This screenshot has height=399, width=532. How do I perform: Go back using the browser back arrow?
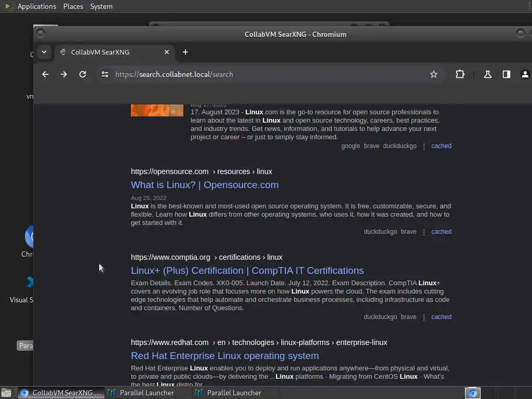(45, 74)
